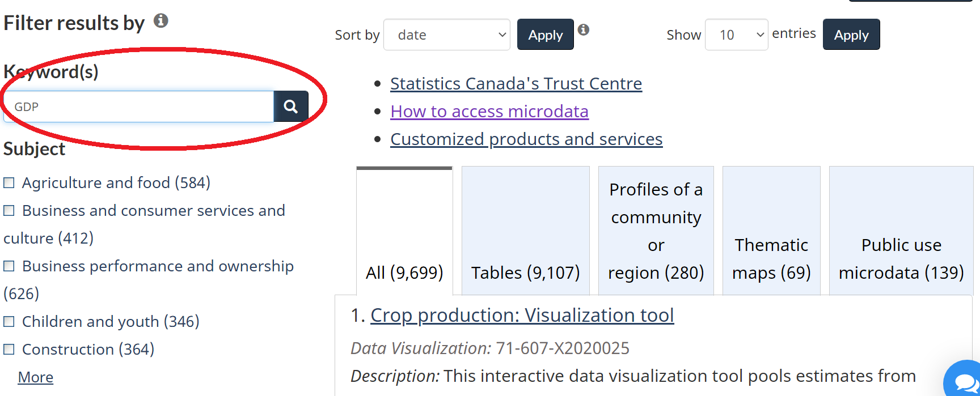Image resolution: width=980 pixels, height=396 pixels.
Task: Expand the Show entries count dropdown
Action: (736, 35)
